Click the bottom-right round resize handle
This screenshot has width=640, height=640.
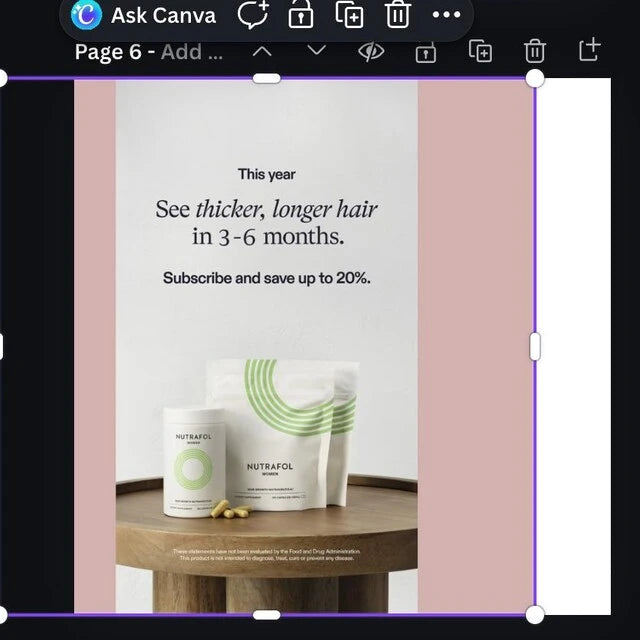[x=535, y=615]
